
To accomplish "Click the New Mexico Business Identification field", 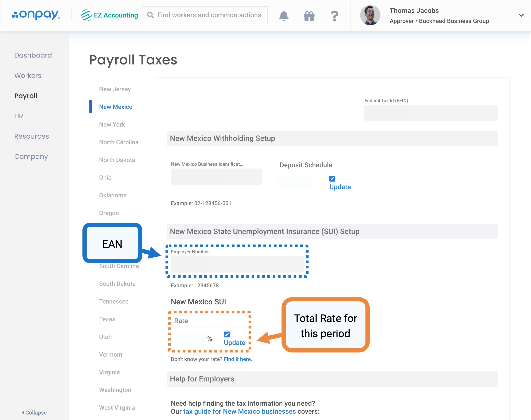I will (x=216, y=177).
